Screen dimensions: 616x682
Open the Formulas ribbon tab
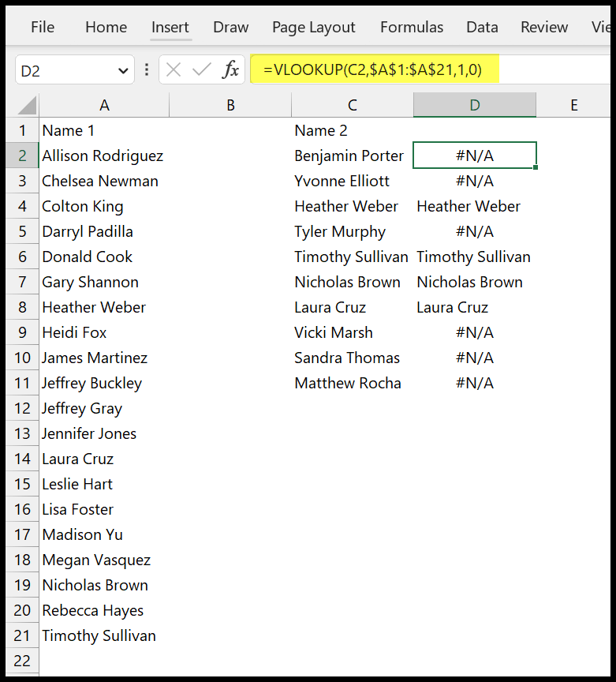click(411, 27)
